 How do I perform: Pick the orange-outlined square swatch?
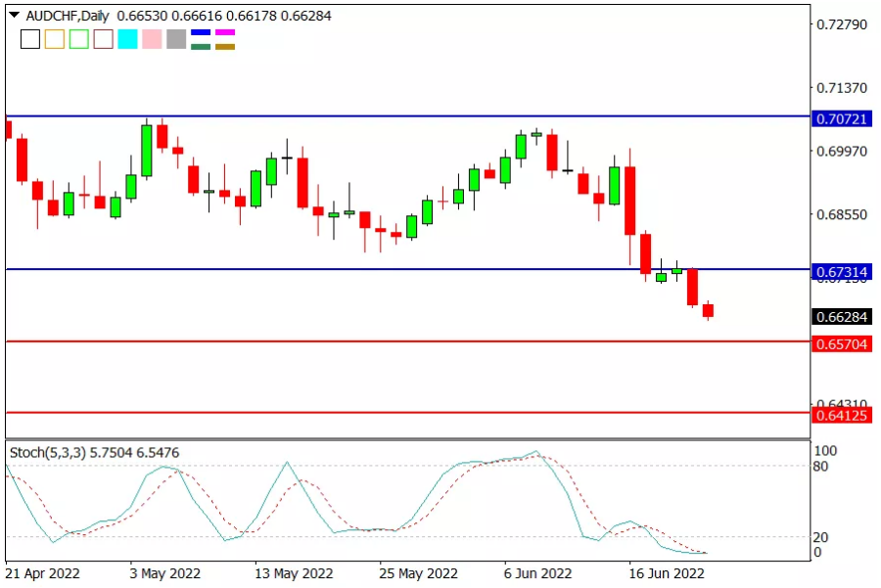click(55, 39)
